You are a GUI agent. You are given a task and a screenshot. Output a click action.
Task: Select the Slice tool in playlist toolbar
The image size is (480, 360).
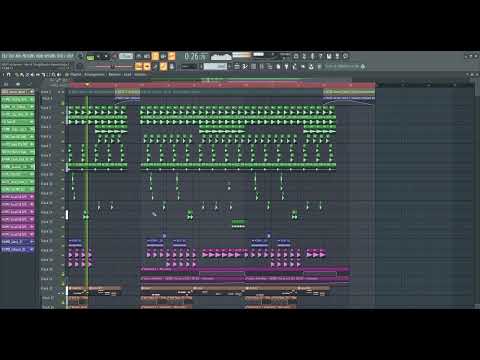point(43,75)
